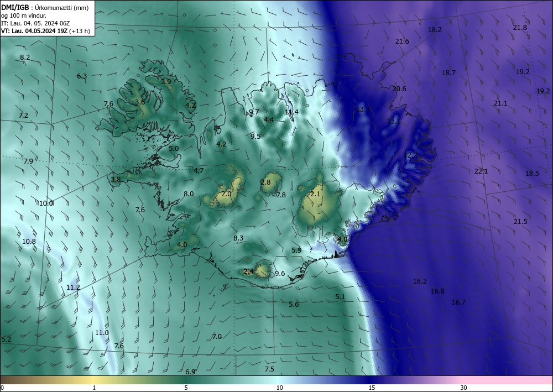The height and width of the screenshot is (392, 553).
Task: Click the map value '5.0'
Action: pyautogui.click(x=174, y=148)
